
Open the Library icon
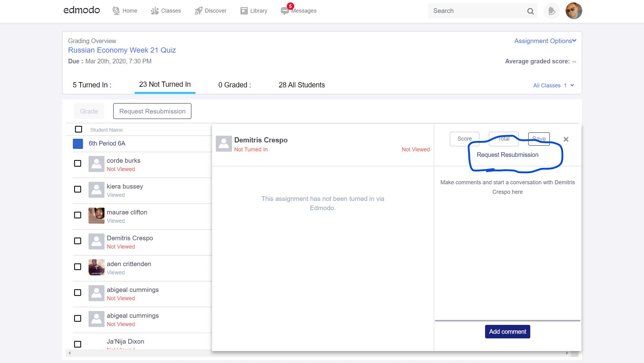point(244,11)
